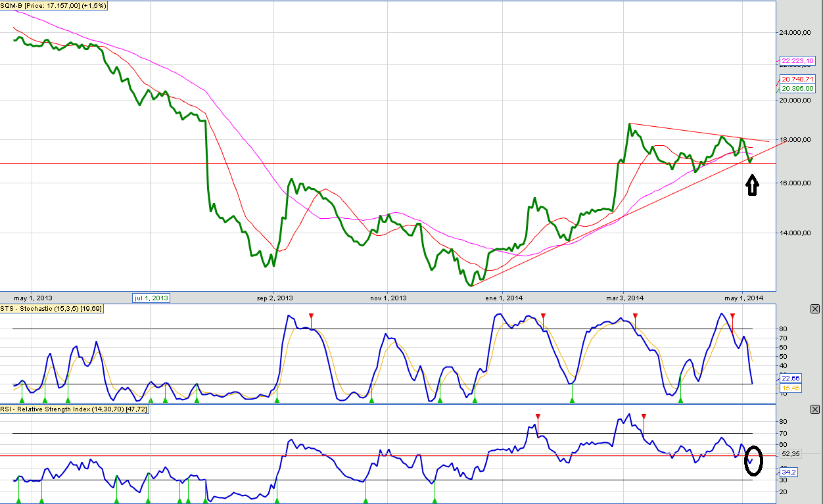Select the green 20.395,00 price tag

coord(797,88)
